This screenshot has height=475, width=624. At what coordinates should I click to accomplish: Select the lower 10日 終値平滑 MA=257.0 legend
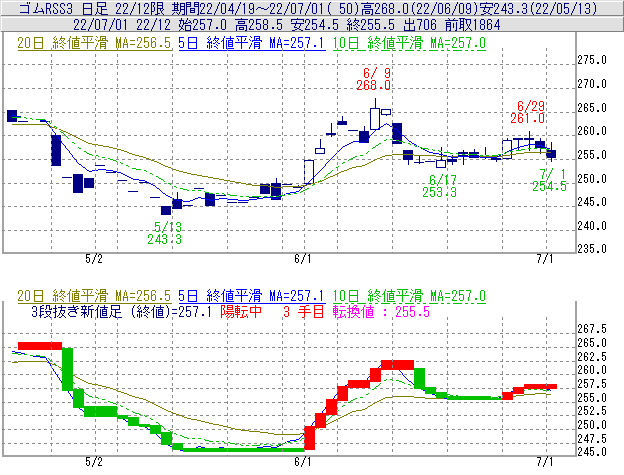409,296
